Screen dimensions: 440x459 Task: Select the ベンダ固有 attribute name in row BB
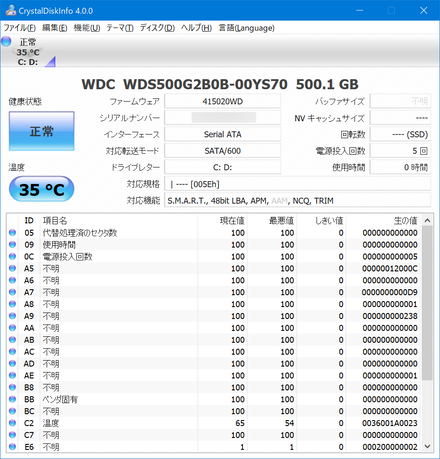pos(60,399)
